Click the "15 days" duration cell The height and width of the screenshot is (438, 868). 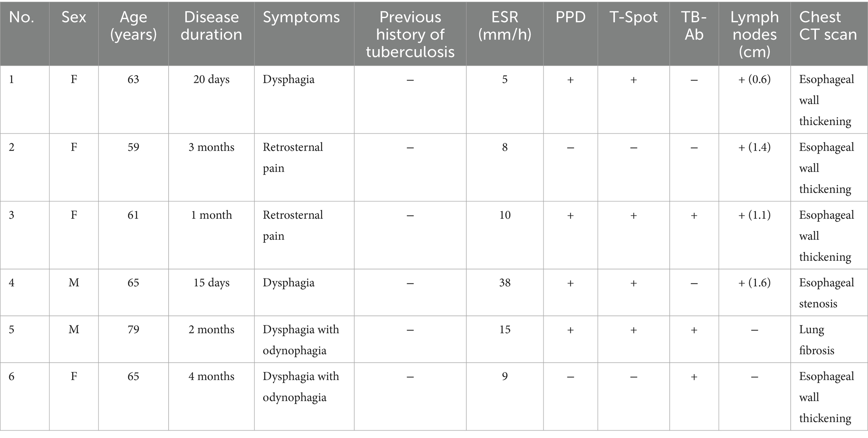coord(211,283)
